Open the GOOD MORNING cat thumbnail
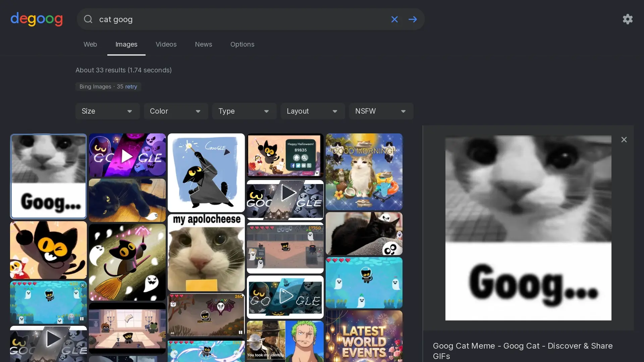Viewport: 644px width, 362px height. click(x=364, y=172)
